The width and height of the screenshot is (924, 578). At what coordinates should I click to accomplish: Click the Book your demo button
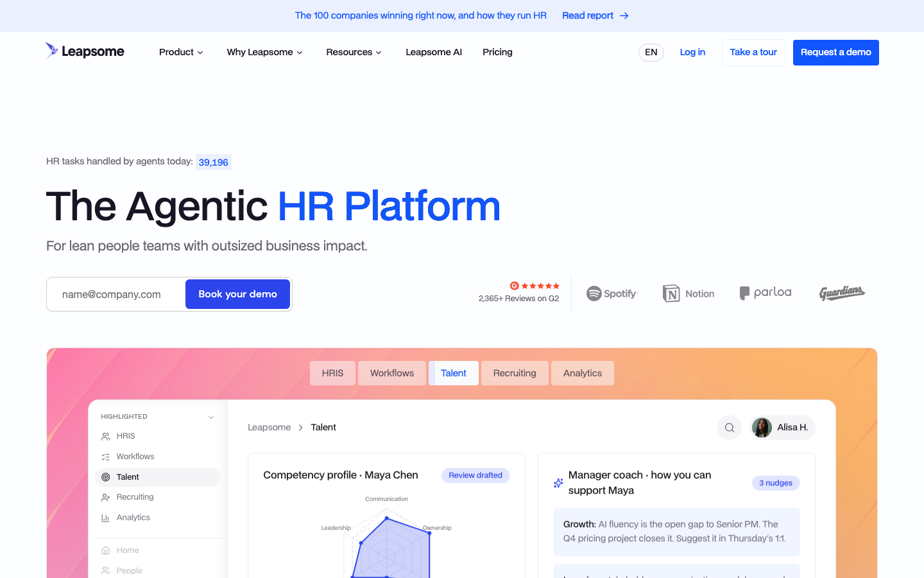click(x=237, y=294)
